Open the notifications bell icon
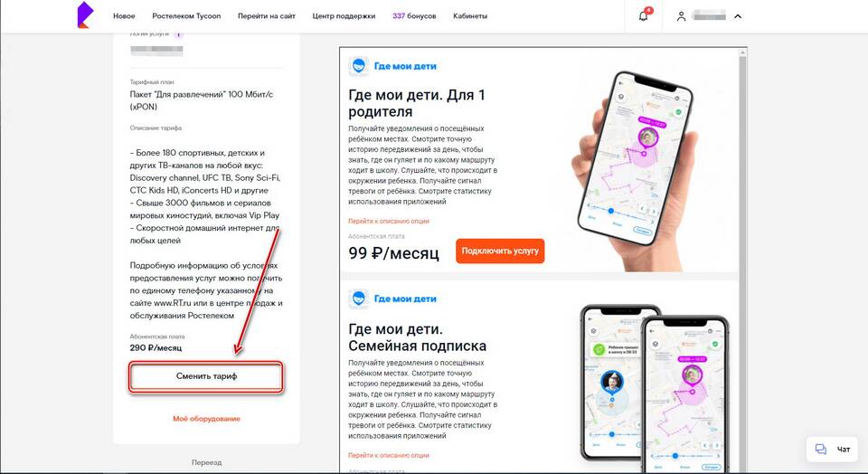Viewport: 868px width, 474px height. pyautogui.click(x=643, y=15)
